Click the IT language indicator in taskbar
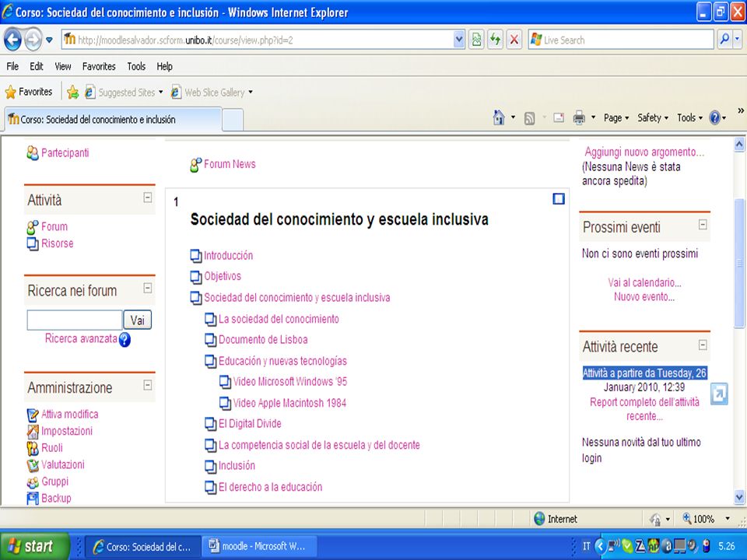Viewport: 747px width, 560px height. tap(587, 546)
